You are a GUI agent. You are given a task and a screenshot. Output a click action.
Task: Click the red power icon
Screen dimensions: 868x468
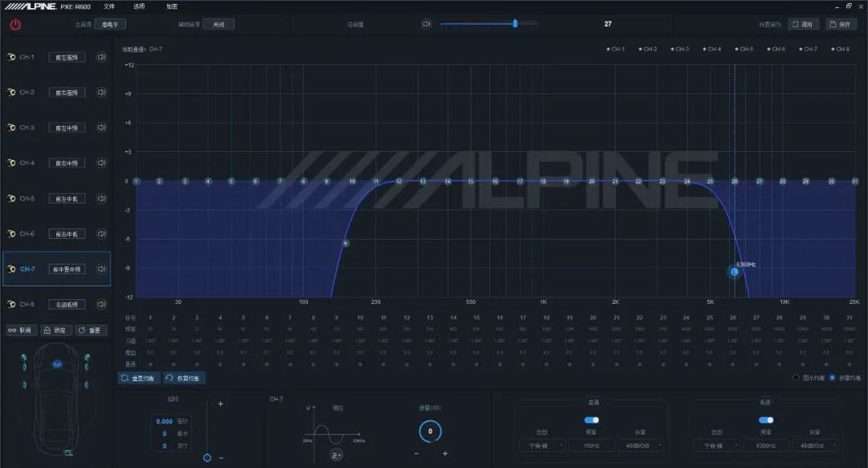pos(15,24)
